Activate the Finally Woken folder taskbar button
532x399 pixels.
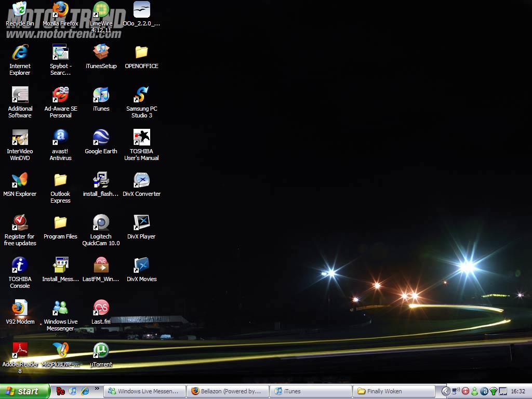tap(394, 391)
